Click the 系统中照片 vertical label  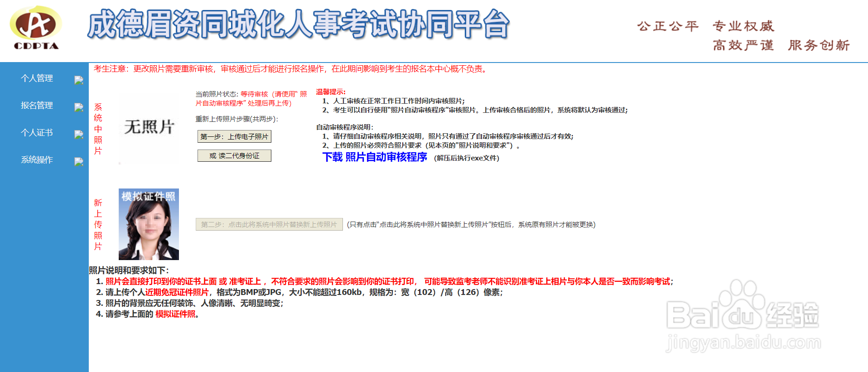(x=98, y=129)
